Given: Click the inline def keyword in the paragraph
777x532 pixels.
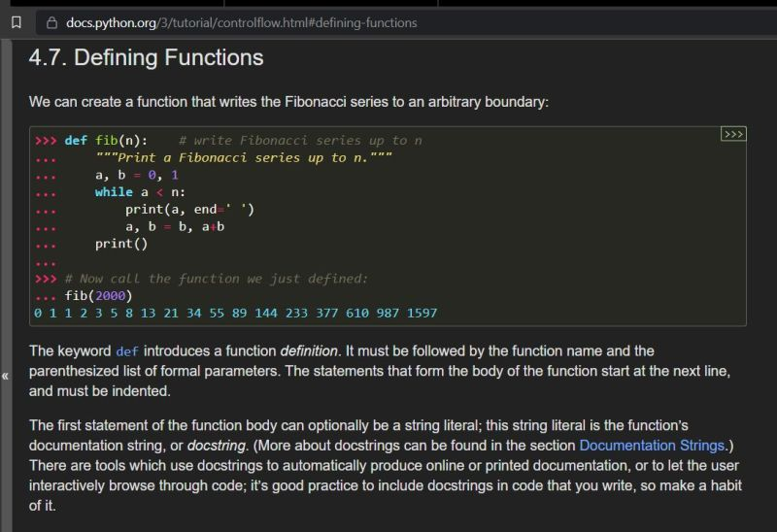Looking at the screenshot, I should point(126,350).
